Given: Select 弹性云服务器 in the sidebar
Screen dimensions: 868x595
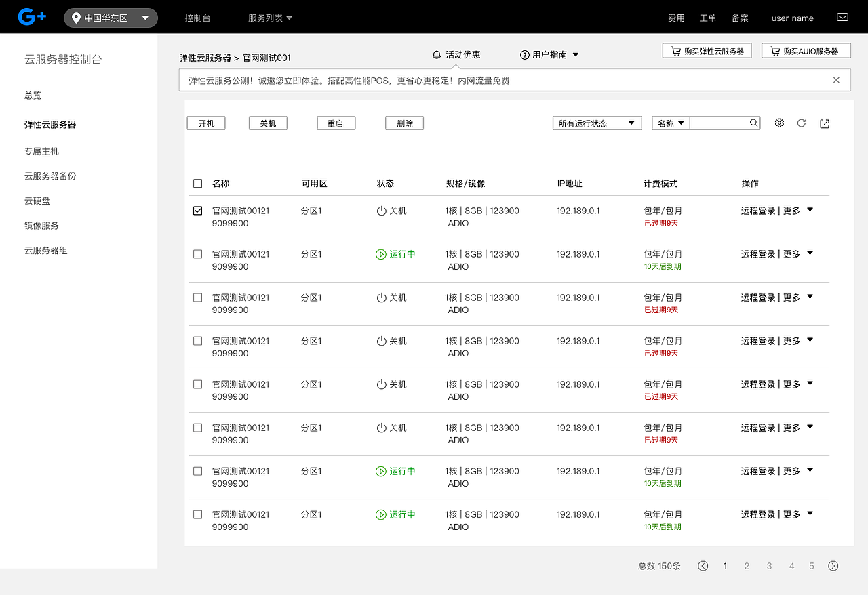Looking at the screenshot, I should (50, 125).
